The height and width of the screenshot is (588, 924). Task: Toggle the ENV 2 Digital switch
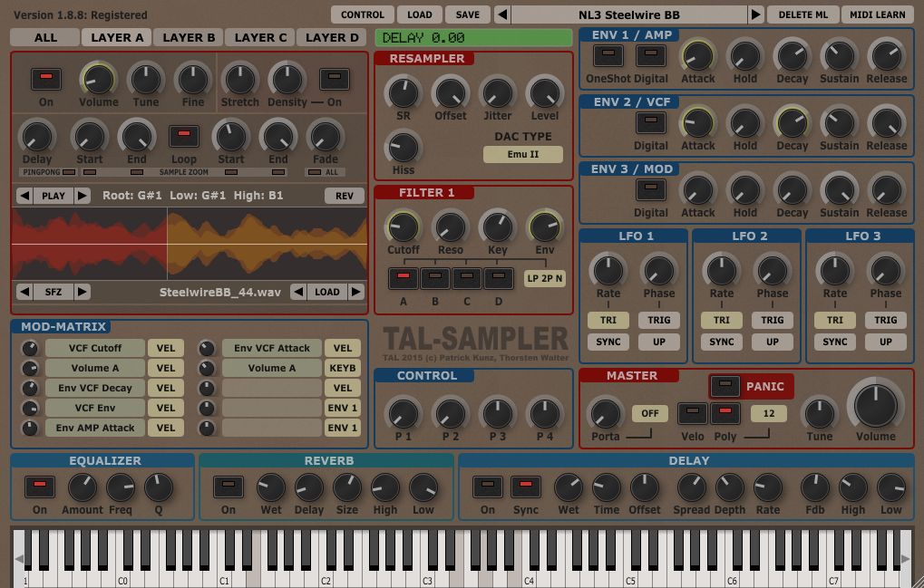pyautogui.click(x=650, y=123)
